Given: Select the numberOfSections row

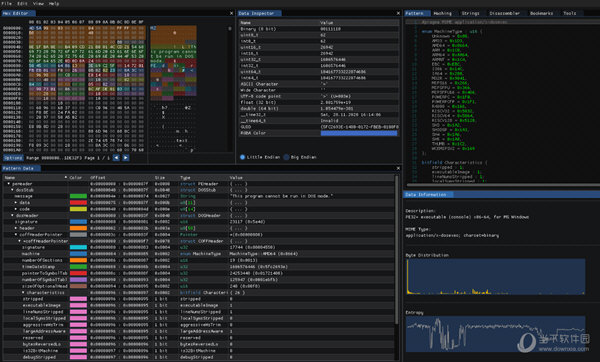Looking at the screenshot, I should click(x=199, y=260).
